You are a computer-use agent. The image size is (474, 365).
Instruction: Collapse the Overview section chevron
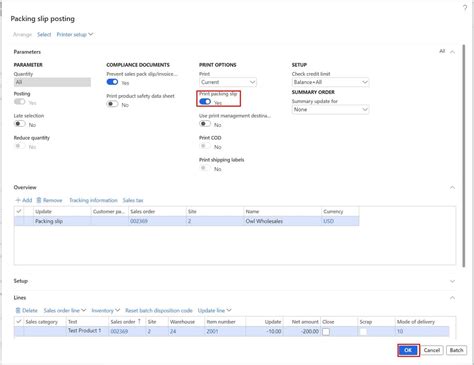(452, 187)
